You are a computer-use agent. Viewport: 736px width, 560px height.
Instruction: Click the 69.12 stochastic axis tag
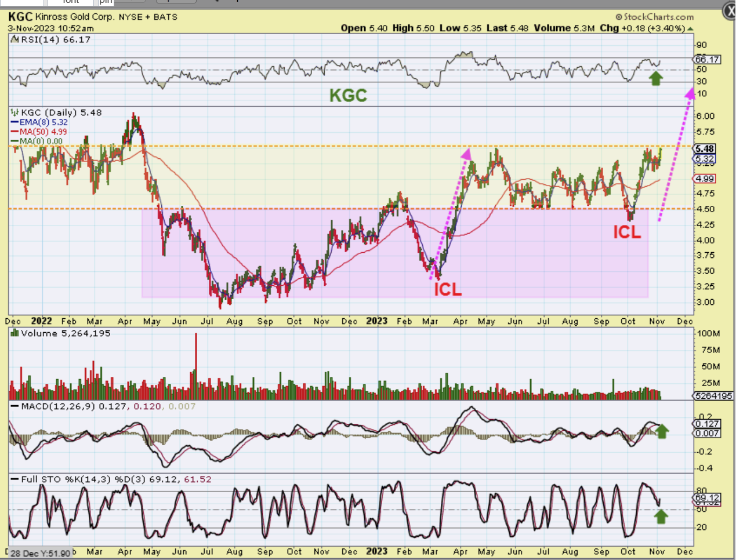(707, 498)
